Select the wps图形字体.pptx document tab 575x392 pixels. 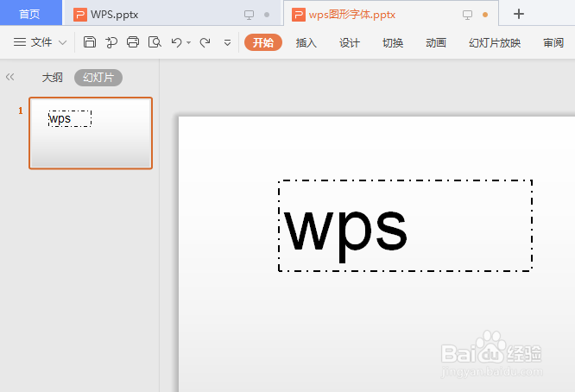point(391,14)
